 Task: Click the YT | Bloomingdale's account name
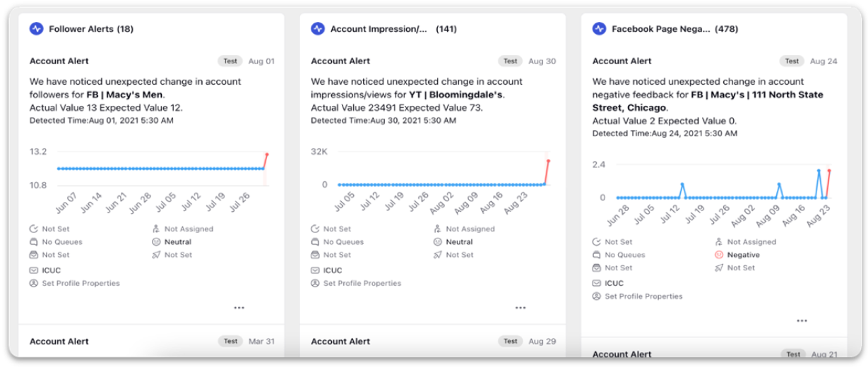(456, 95)
